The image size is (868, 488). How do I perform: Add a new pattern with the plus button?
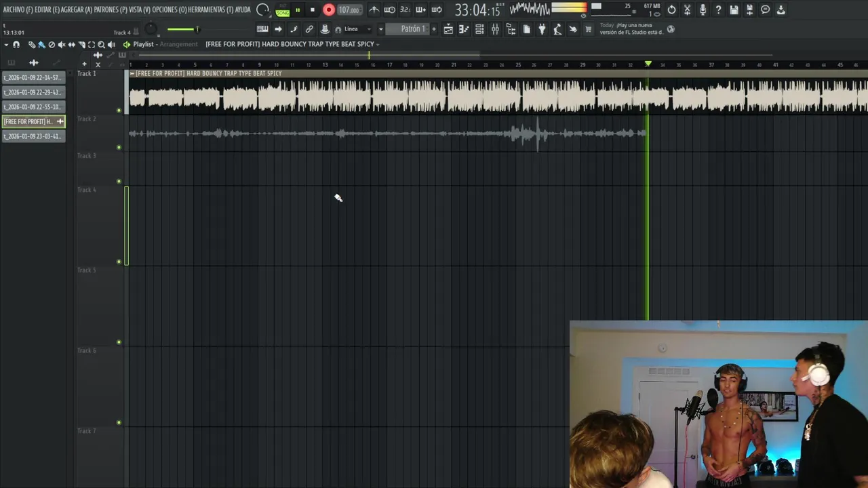(434, 29)
